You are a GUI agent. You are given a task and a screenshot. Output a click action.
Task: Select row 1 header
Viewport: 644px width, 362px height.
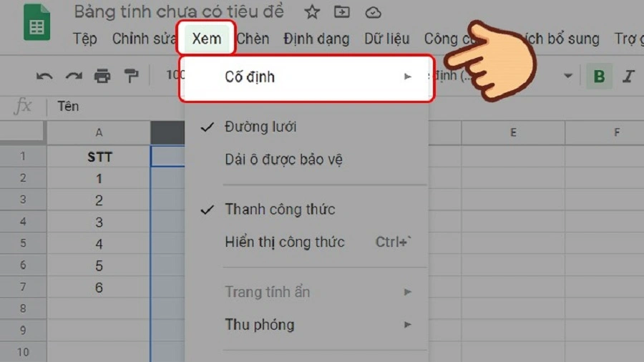point(23,157)
